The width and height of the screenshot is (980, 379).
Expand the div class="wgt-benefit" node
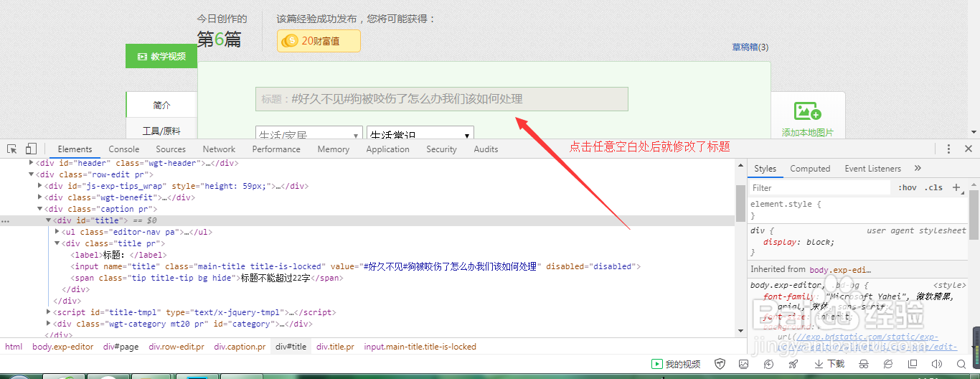point(41,197)
